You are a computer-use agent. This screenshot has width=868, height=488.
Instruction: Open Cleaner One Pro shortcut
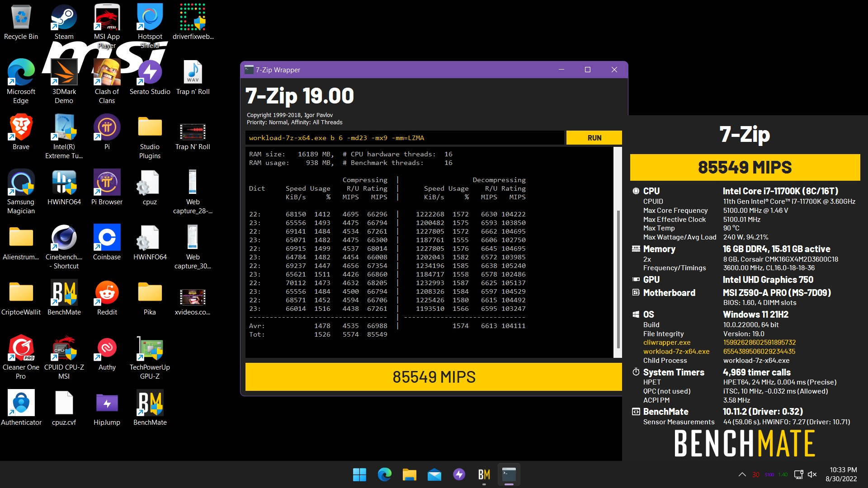tap(21, 357)
